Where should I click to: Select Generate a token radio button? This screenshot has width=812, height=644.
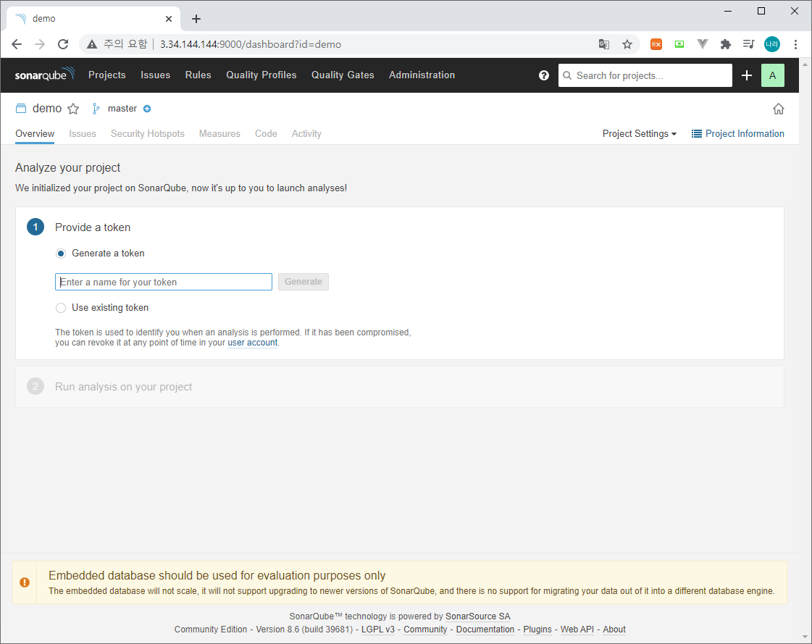pos(61,254)
